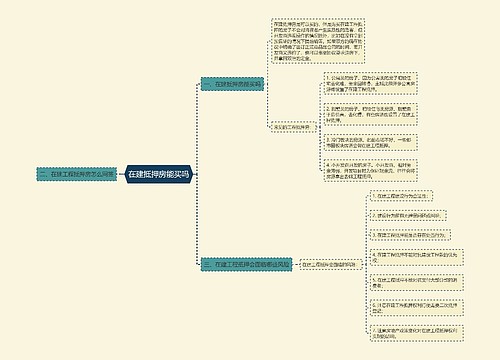The height and width of the screenshot is (360, 500).
Task: Click the bracket connector beside 常见的工程抵押房
Action: 317,127
